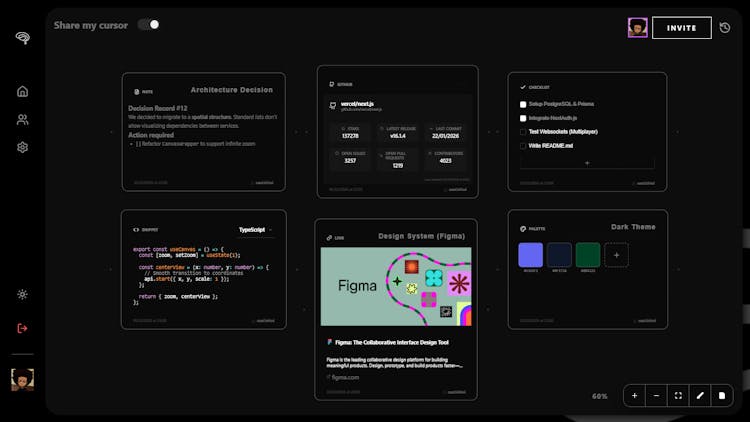
Task: Open the Figma preview thumbnail image
Action: [x=396, y=287]
